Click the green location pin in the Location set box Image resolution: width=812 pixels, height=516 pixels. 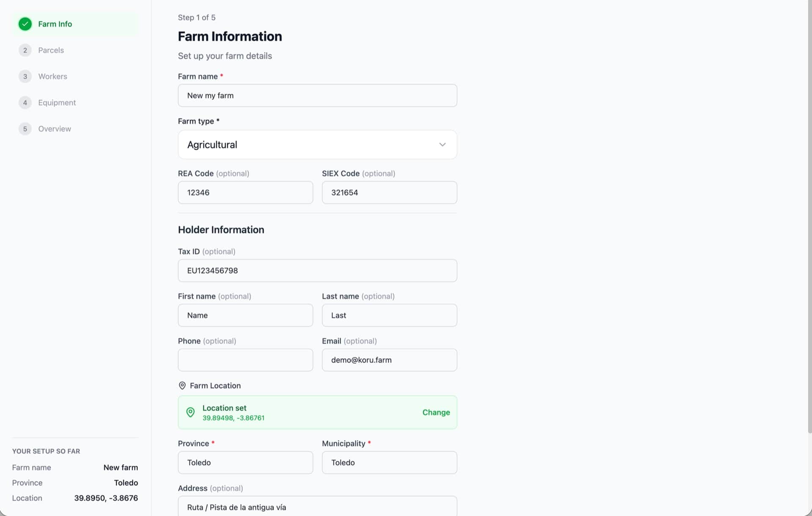point(191,412)
